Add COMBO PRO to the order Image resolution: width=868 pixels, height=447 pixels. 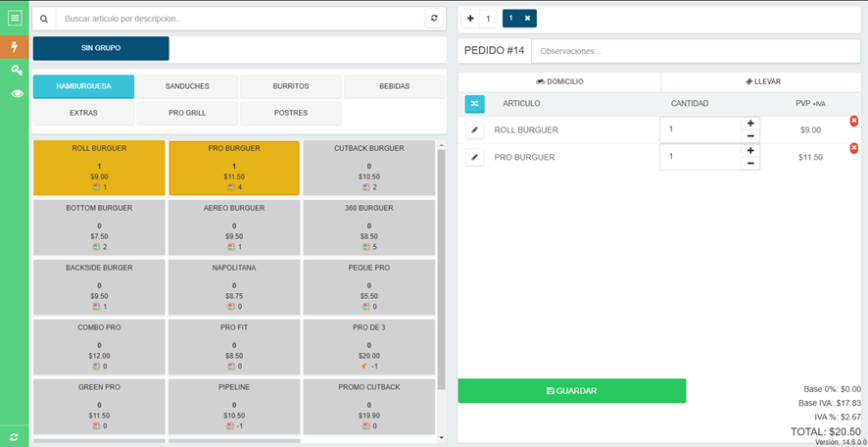(x=99, y=347)
